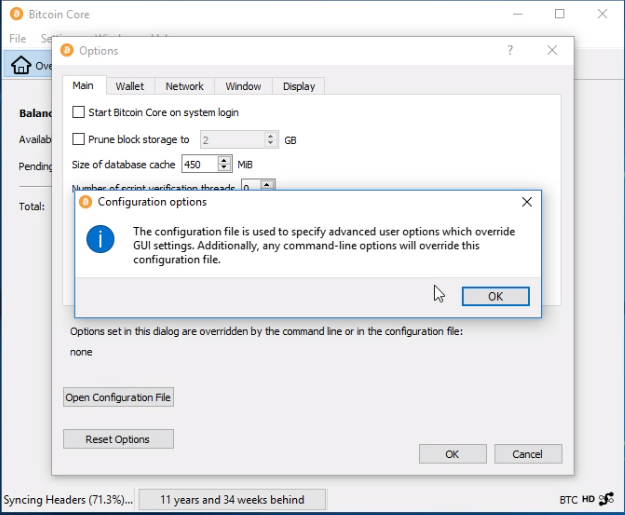This screenshot has height=515, width=625.
Task: Click OK at the bottom of Options window
Action: click(452, 454)
